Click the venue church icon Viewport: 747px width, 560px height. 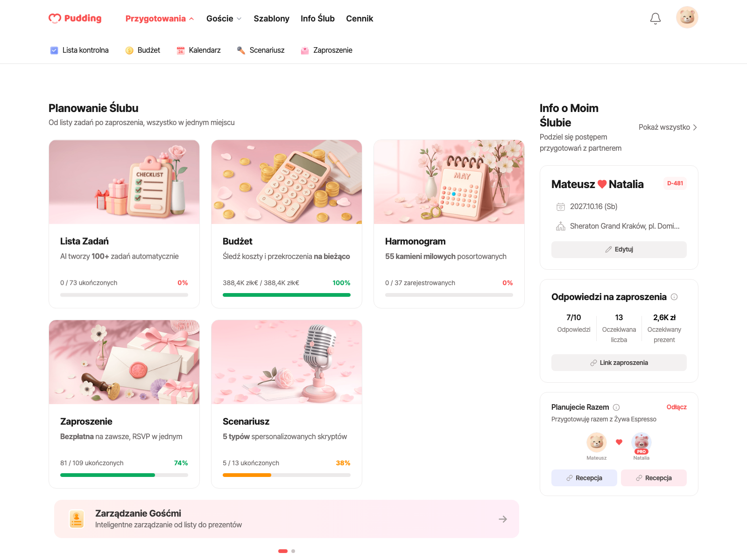click(561, 226)
